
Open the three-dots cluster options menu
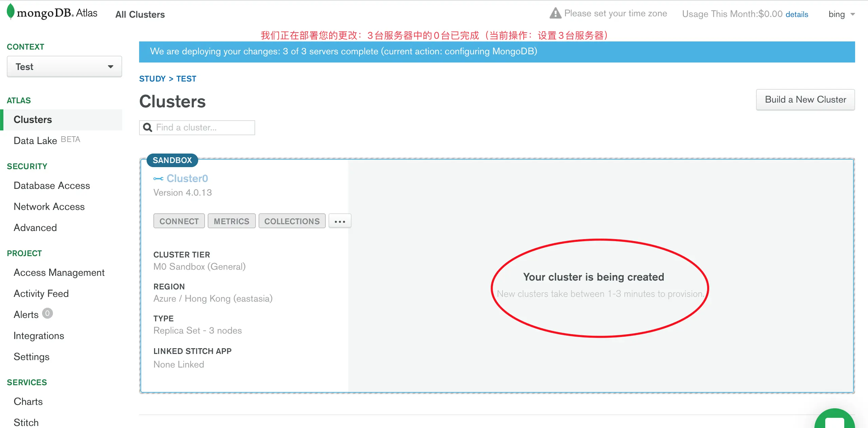(x=340, y=221)
